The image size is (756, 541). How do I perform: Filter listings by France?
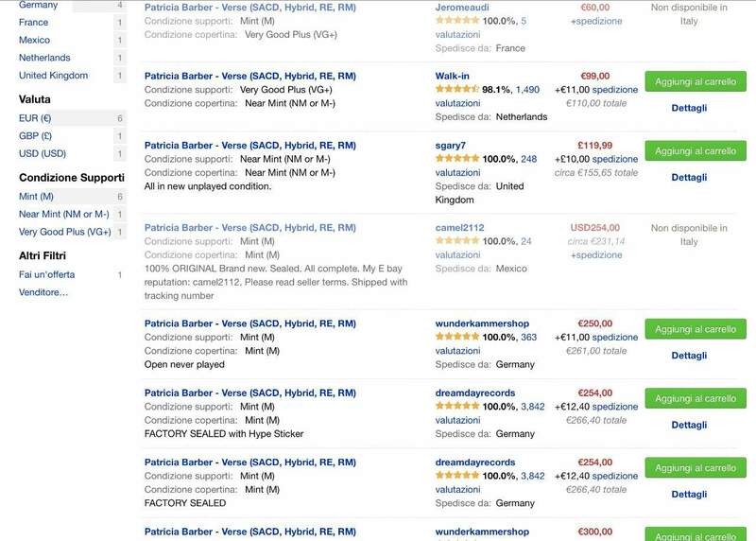(33, 23)
